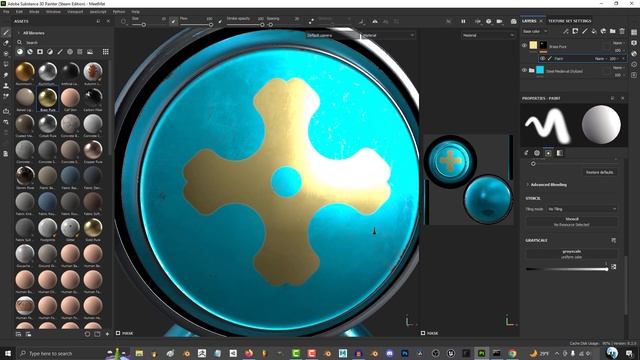The height and width of the screenshot is (360, 640).
Task: Click brush stroke preview in Properties
Action: coord(547,125)
